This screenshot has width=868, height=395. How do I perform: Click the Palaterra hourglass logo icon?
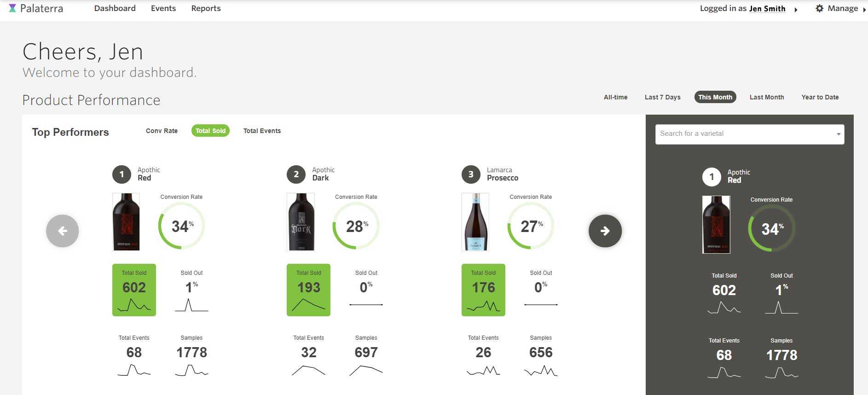pyautogui.click(x=12, y=8)
